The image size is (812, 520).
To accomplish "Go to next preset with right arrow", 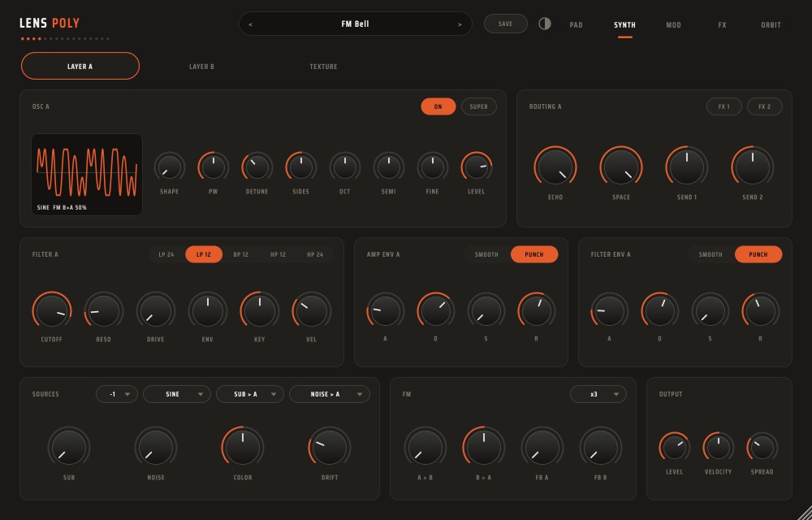I will (x=460, y=24).
